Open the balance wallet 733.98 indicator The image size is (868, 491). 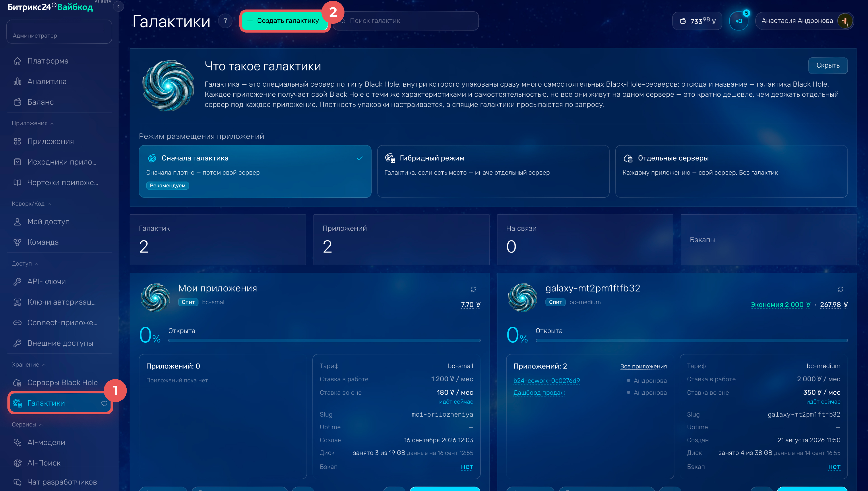click(697, 21)
